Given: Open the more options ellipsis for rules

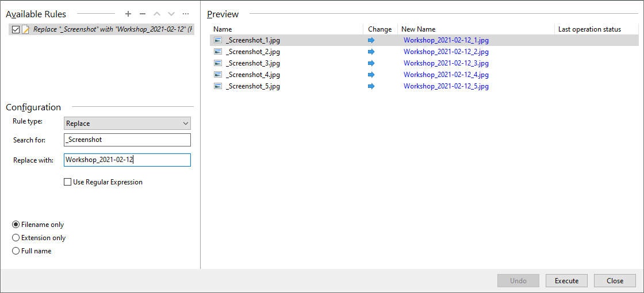Looking at the screenshot, I should (185, 14).
